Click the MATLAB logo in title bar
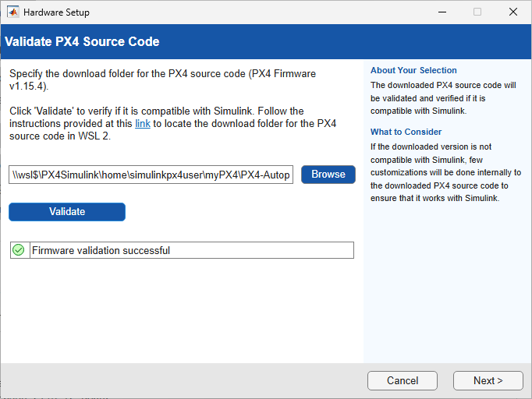 [x=13, y=12]
